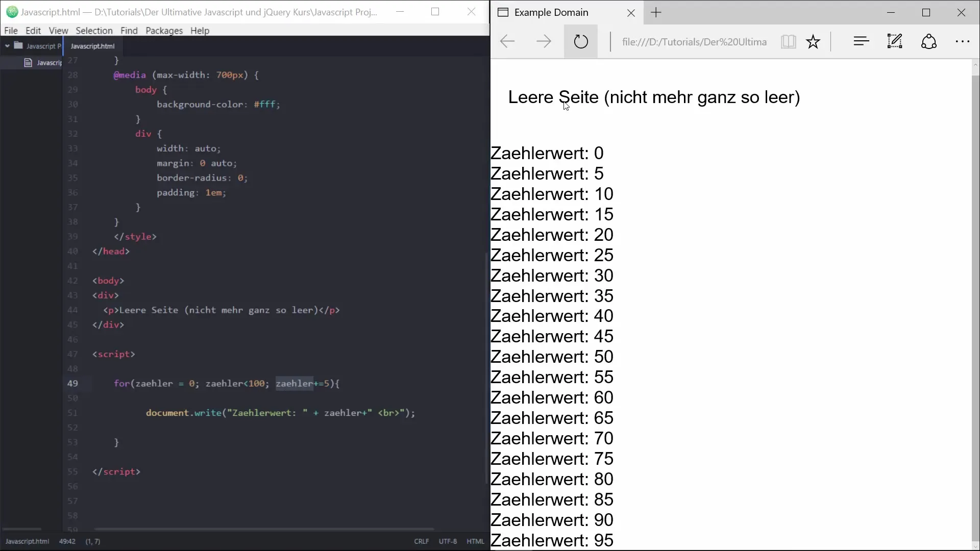
Task: Change HTML grammar in status bar
Action: [475, 541]
